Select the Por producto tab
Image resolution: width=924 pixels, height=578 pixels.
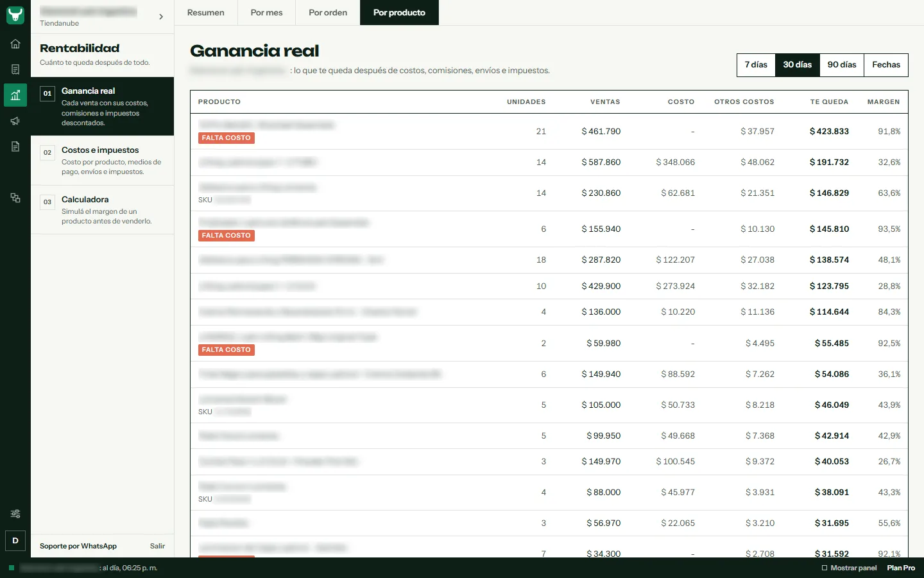[x=399, y=12]
